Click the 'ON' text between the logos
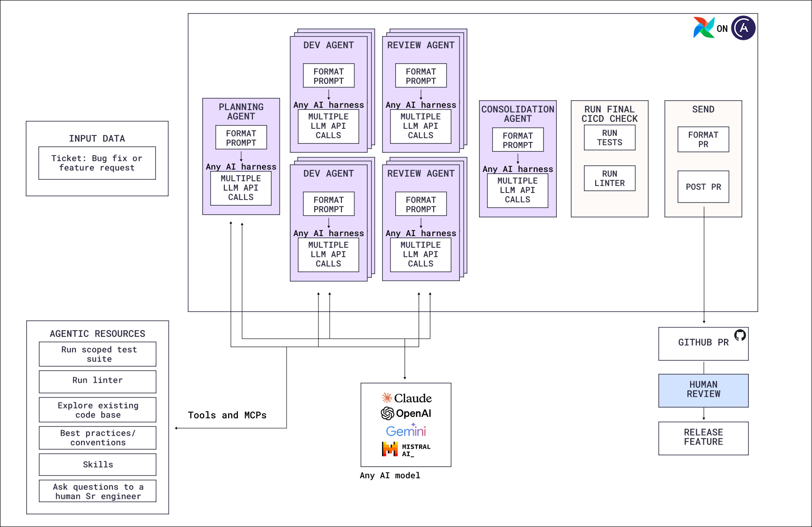 point(722,29)
